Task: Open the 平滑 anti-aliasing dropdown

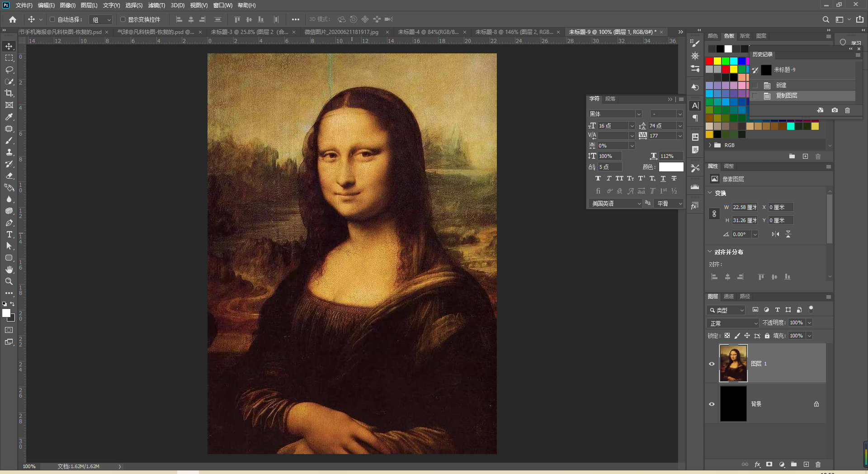Action: tap(669, 204)
